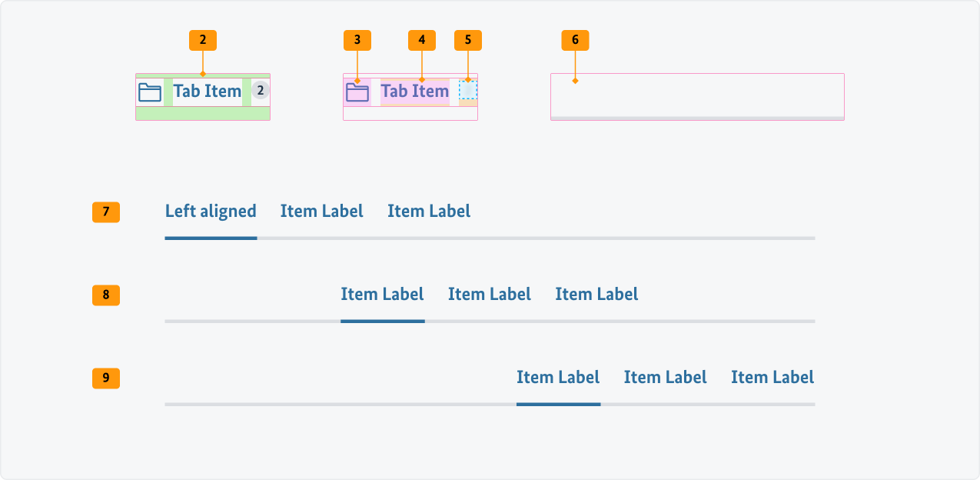
Task: Select the purple folder icon in the pink Tab Item
Action: point(358,91)
